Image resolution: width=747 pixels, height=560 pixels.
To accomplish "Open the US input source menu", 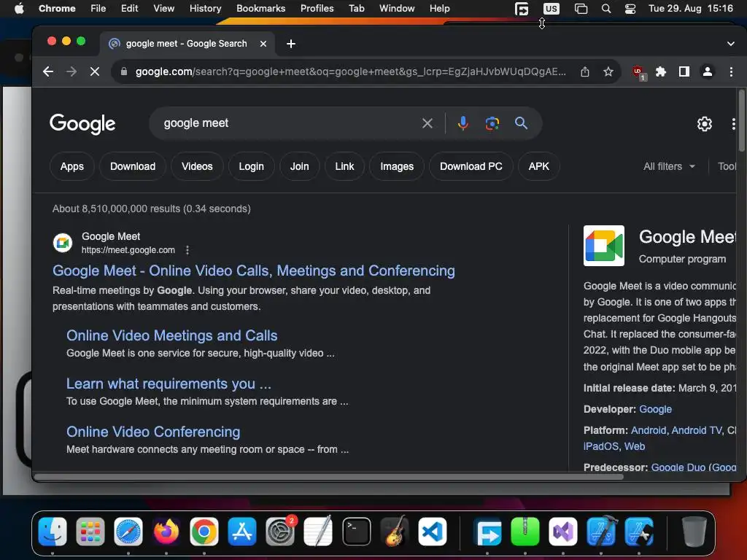I will point(551,9).
